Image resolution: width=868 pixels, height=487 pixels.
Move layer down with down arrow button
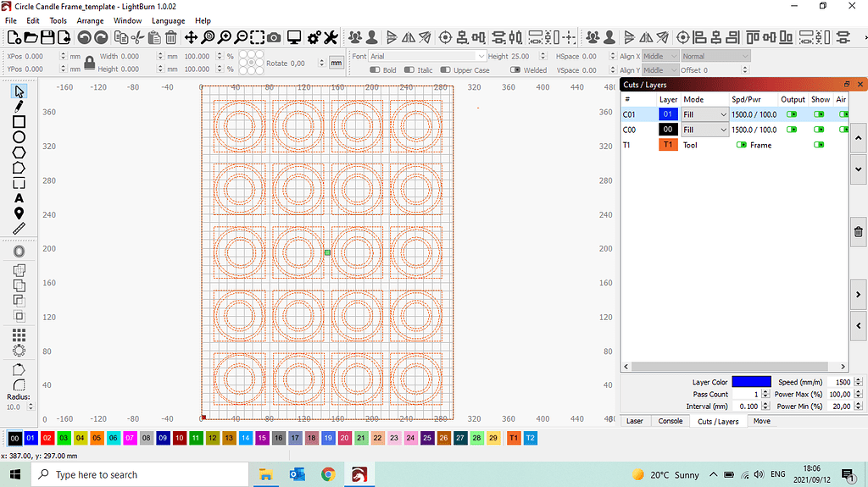pos(858,169)
